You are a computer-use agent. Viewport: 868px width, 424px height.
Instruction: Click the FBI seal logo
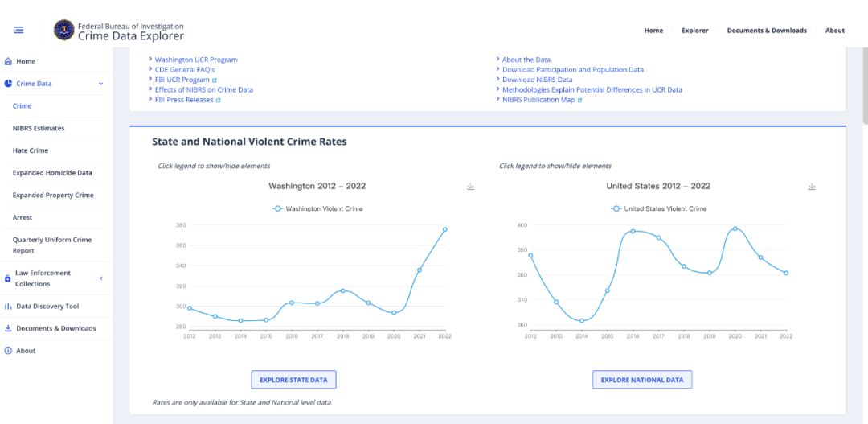63,31
